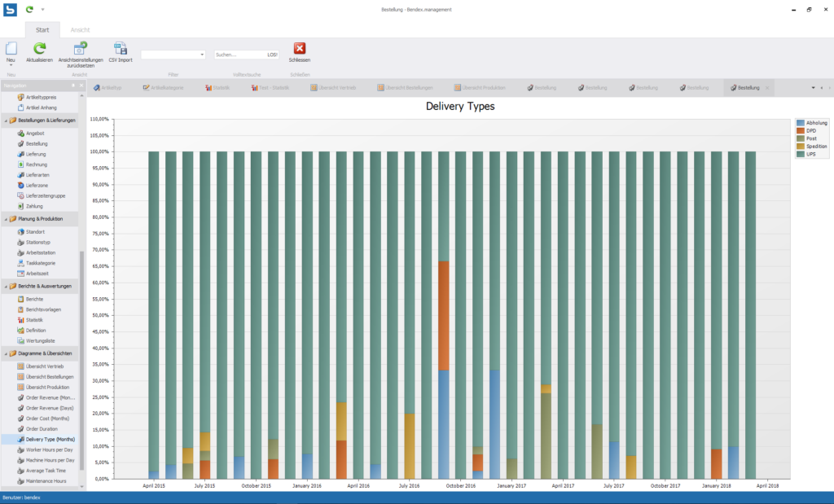834x504 pixels.
Task: Click the Spedition legend color swatch
Action: (x=800, y=147)
